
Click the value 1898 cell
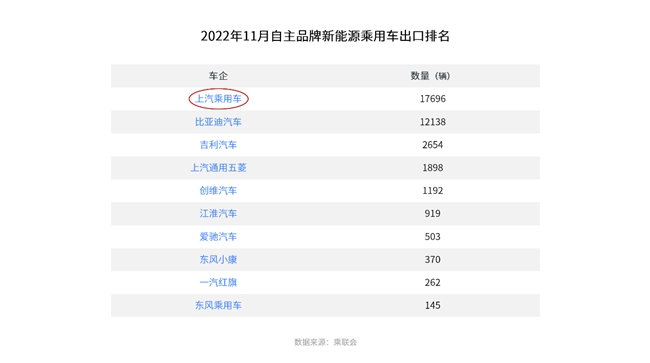432,168
